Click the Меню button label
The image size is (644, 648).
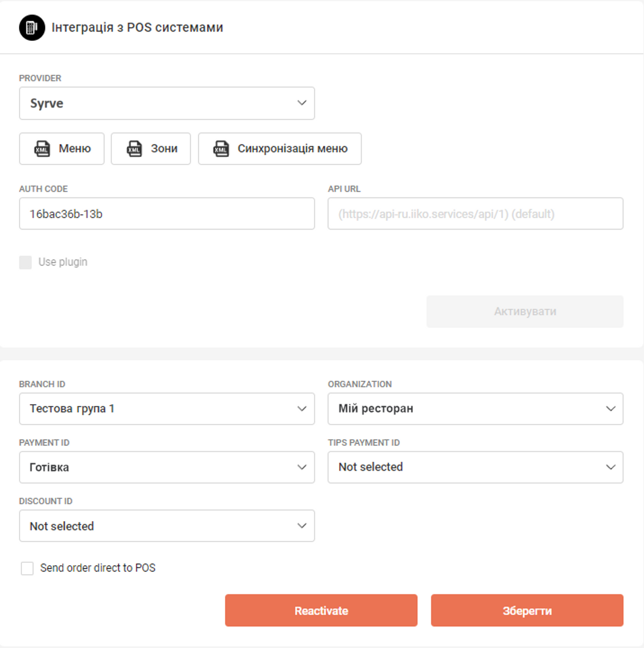(75, 149)
